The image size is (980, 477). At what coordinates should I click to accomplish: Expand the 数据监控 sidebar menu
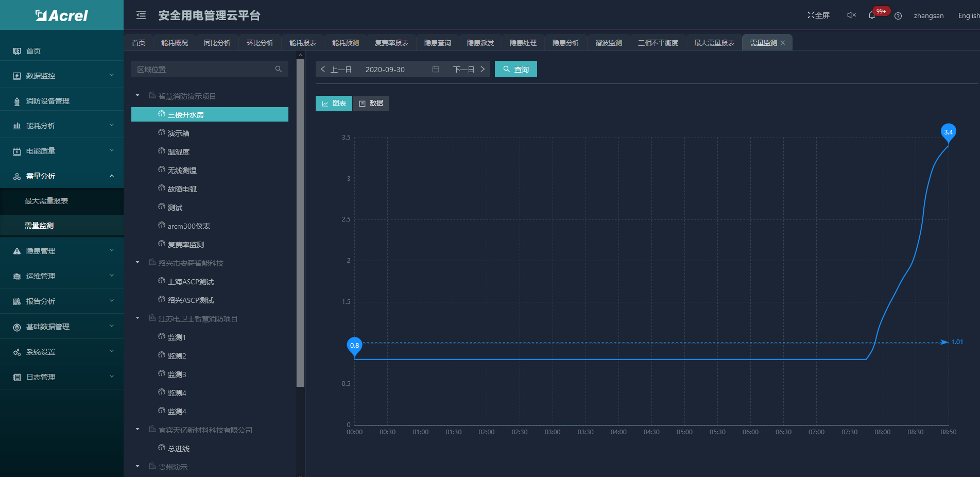pos(62,76)
